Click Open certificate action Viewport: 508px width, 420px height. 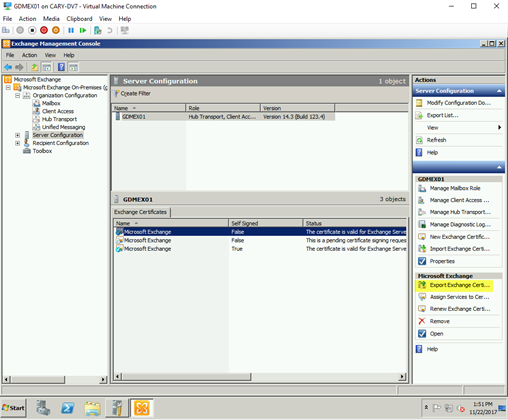436,334
